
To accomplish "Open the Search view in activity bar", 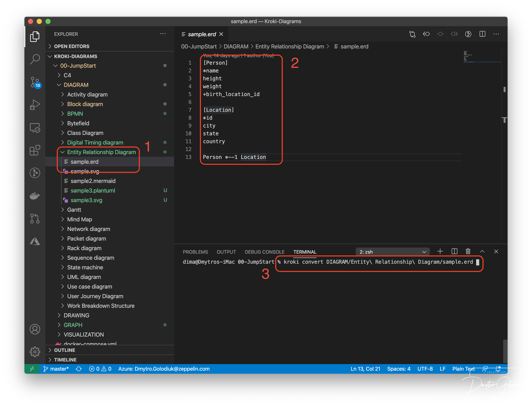I will click(35, 59).
